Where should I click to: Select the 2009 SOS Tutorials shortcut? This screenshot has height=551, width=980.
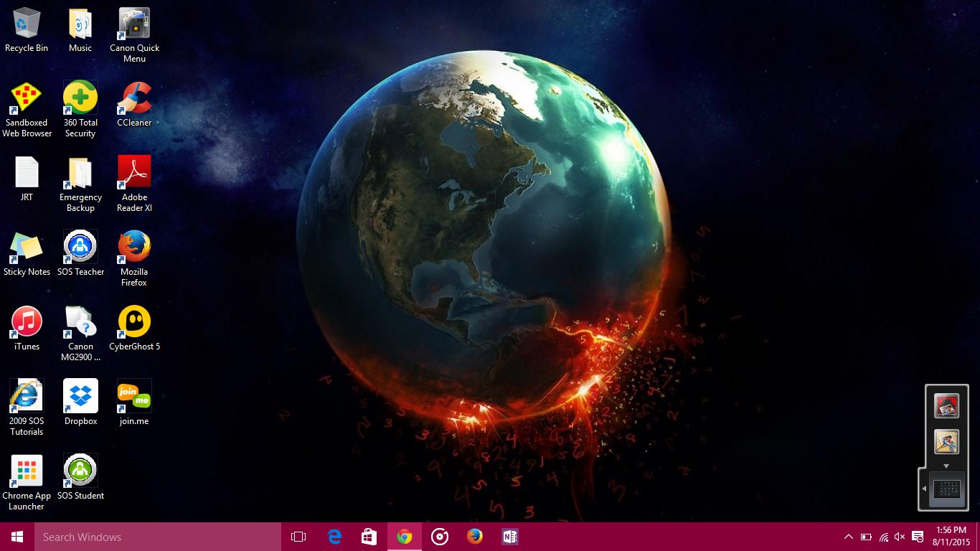pos(27,408)
